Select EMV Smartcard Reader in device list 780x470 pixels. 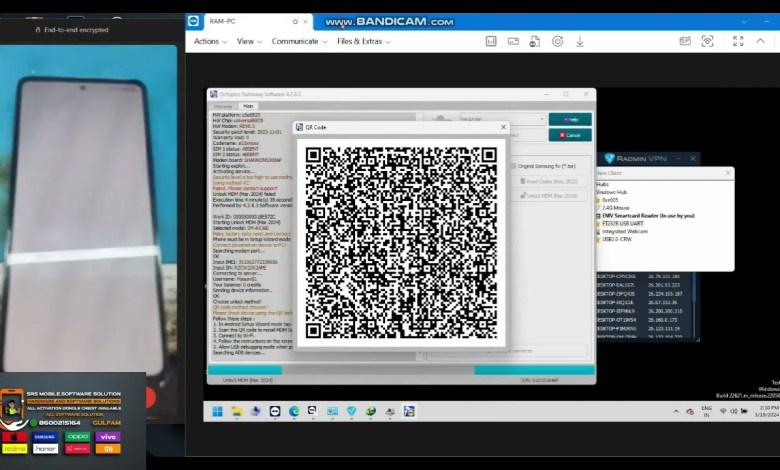point(649,215)
